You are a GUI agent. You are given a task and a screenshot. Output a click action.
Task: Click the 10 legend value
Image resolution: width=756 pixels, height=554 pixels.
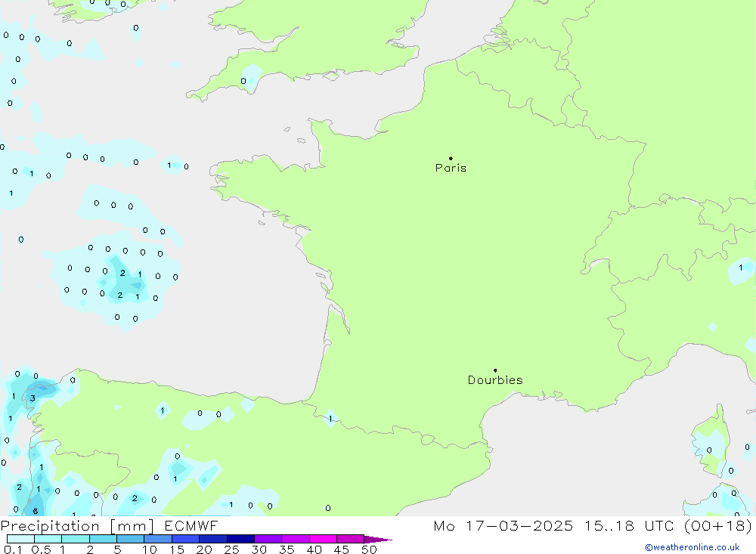click(150, 549)
